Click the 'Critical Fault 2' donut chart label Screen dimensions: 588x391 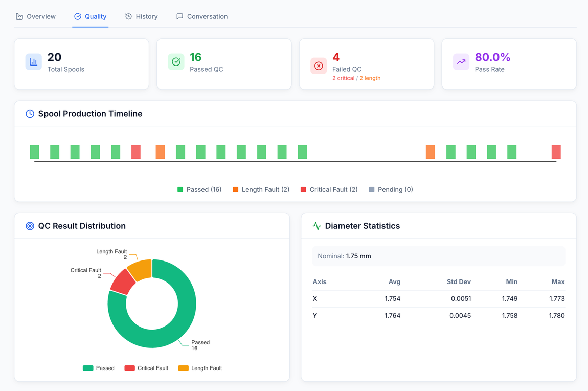86,273
